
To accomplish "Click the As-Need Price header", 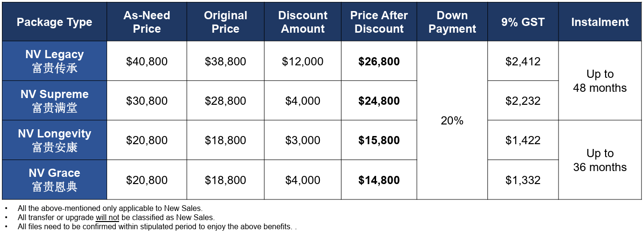I will 147,22.
